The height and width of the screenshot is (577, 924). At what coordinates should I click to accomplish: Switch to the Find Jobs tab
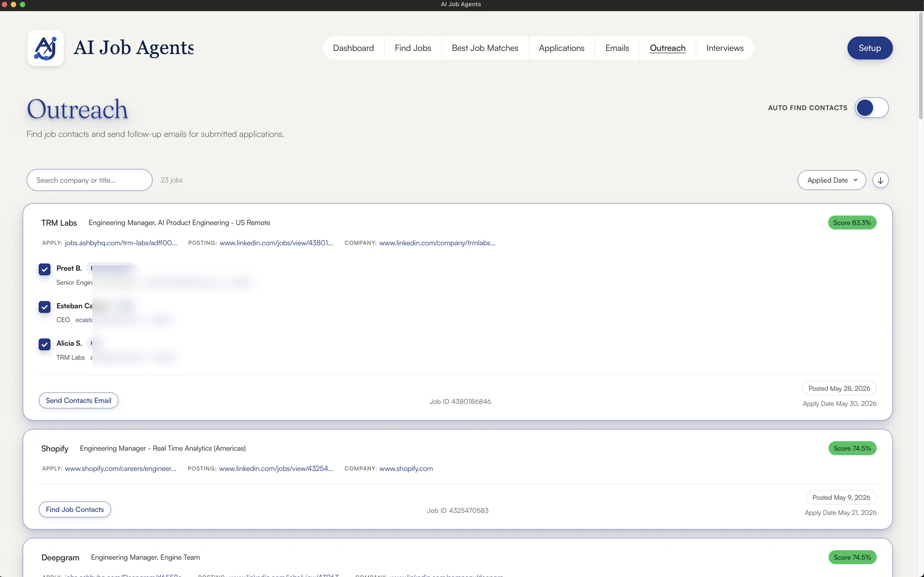(x=413, y=48)
